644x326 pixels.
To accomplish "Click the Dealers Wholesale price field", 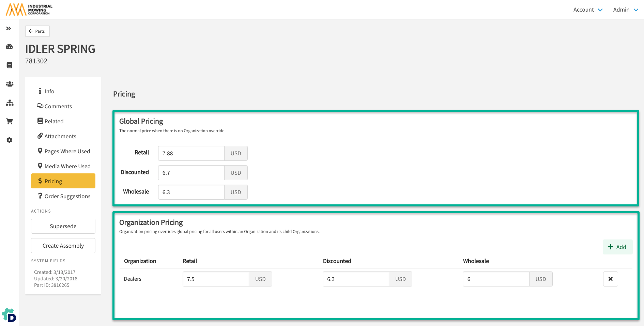I will (495, 279).
